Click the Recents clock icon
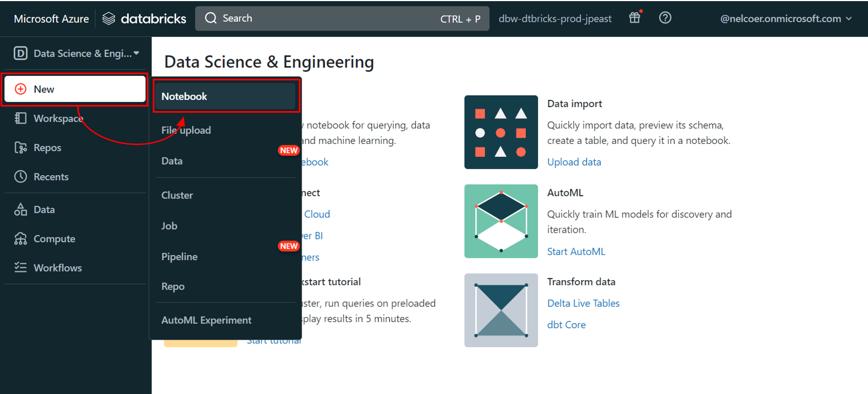The height and width of the screenshot is (394, 868). [21, 177]
